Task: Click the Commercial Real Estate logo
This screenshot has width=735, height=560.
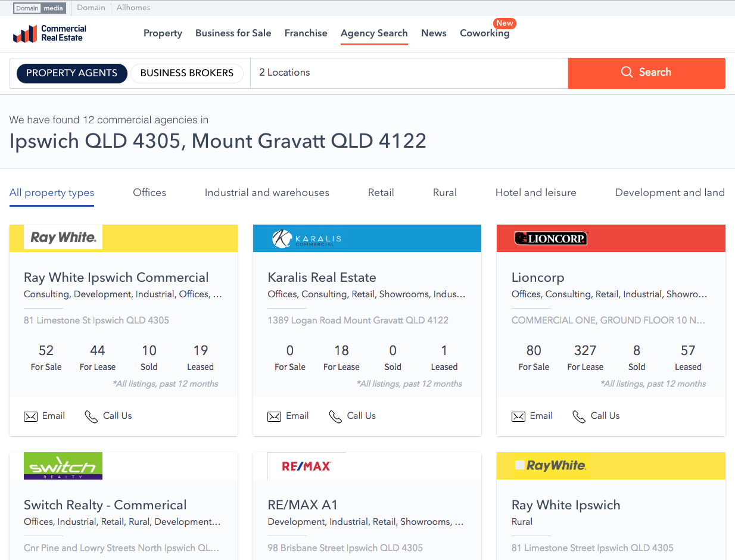Action: pyautogui.click(x=49, y=33)
